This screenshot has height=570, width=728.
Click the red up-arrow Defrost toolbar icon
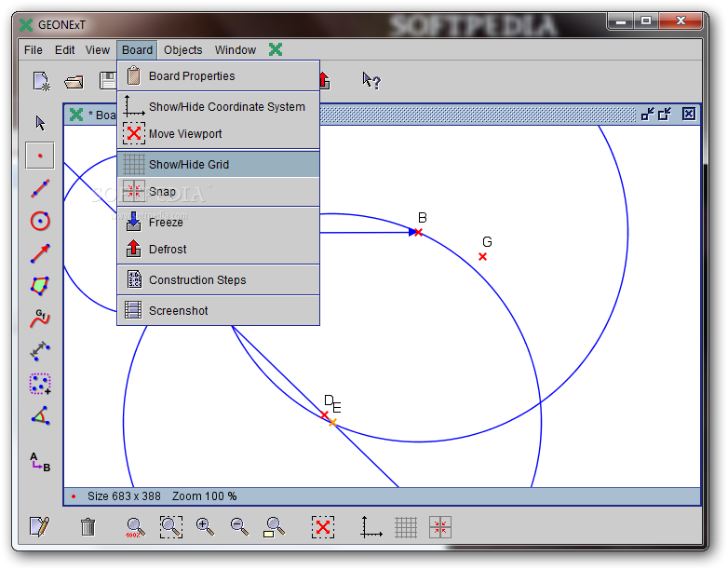pos(325,81)
